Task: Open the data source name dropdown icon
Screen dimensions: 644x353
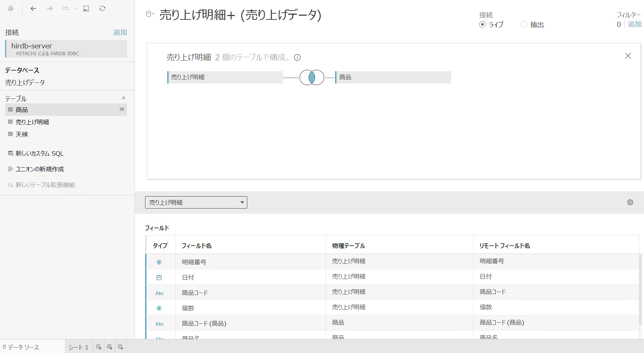Action: point(150,14)
